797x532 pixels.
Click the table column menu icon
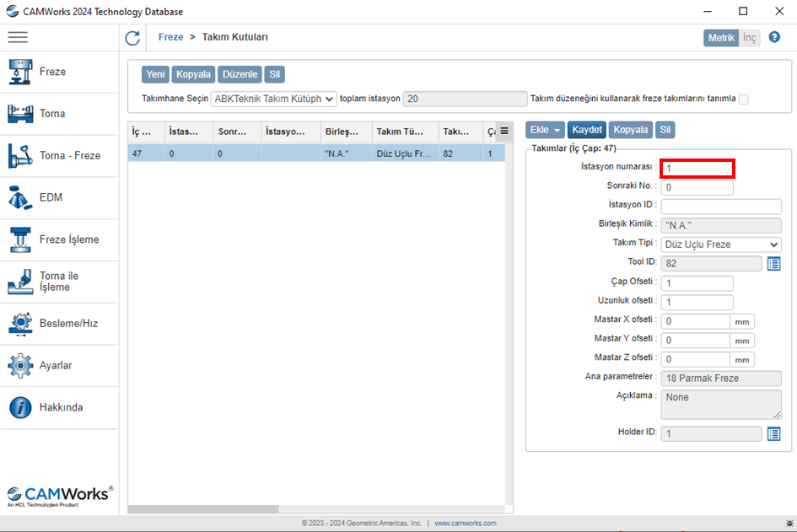coord(504,131)
